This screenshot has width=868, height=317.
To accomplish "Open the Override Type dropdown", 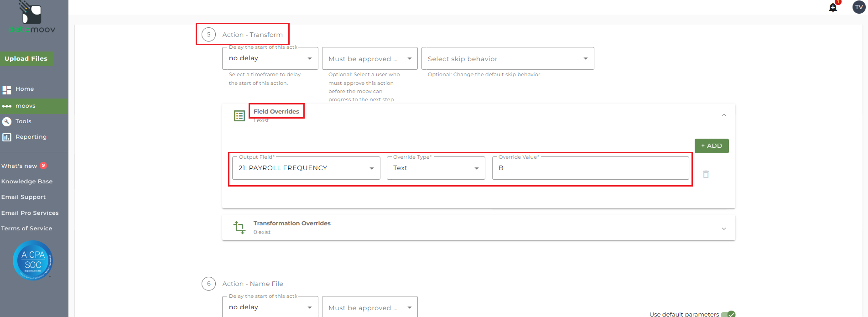I will tap(436, 168).
